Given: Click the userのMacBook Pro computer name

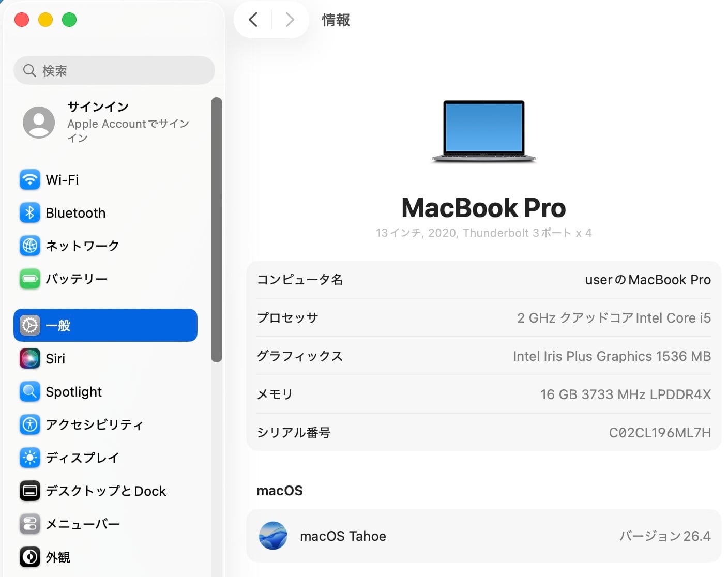Looking at the screenshot, I should tap(648, 280).
